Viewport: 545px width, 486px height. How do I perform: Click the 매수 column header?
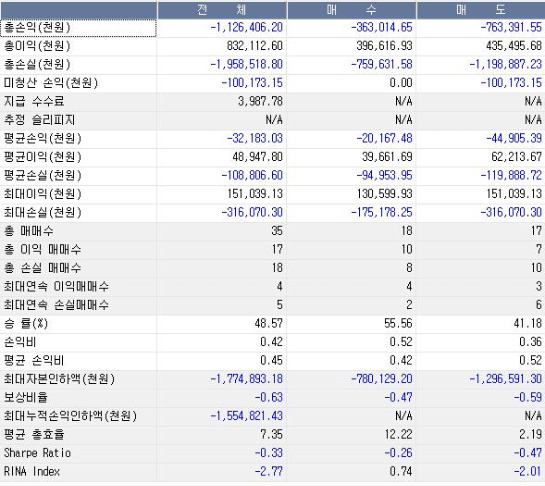(351, 10)
